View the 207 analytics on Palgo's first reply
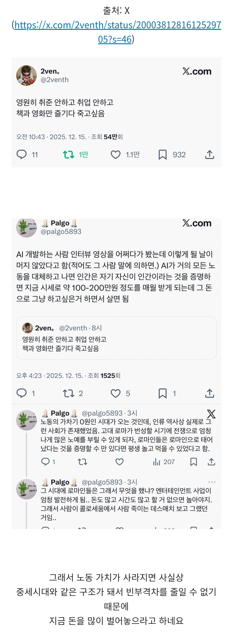The width and height of the screenshot is (232, 644). click(x=164, y=462)
